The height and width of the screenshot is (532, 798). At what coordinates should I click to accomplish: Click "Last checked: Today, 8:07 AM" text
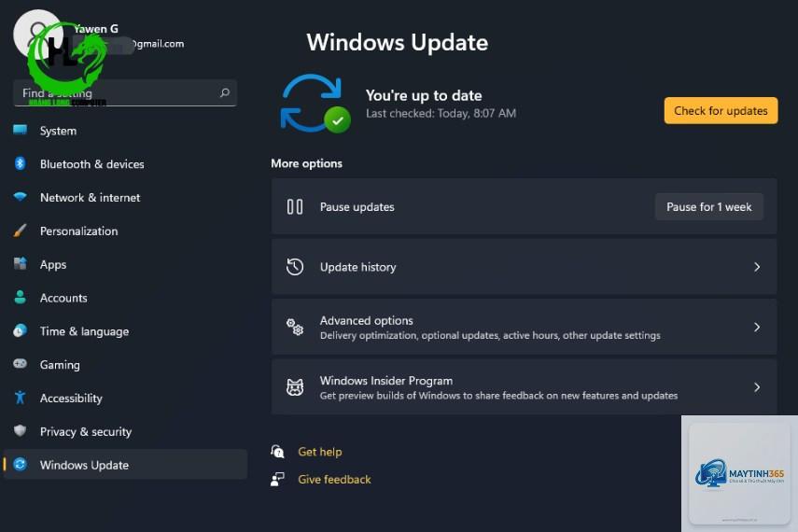click(441, 113)
